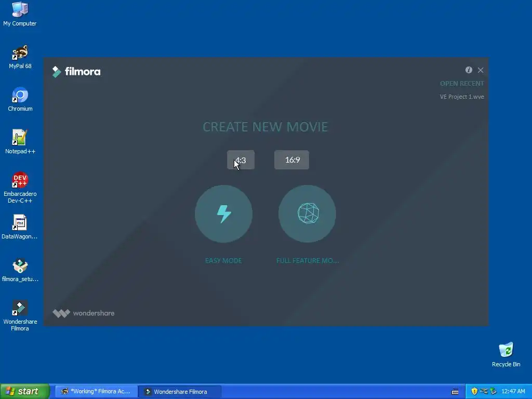The image size is (532, 399).
Task: Open My Computer desktop icon
Action: [20, 14]
